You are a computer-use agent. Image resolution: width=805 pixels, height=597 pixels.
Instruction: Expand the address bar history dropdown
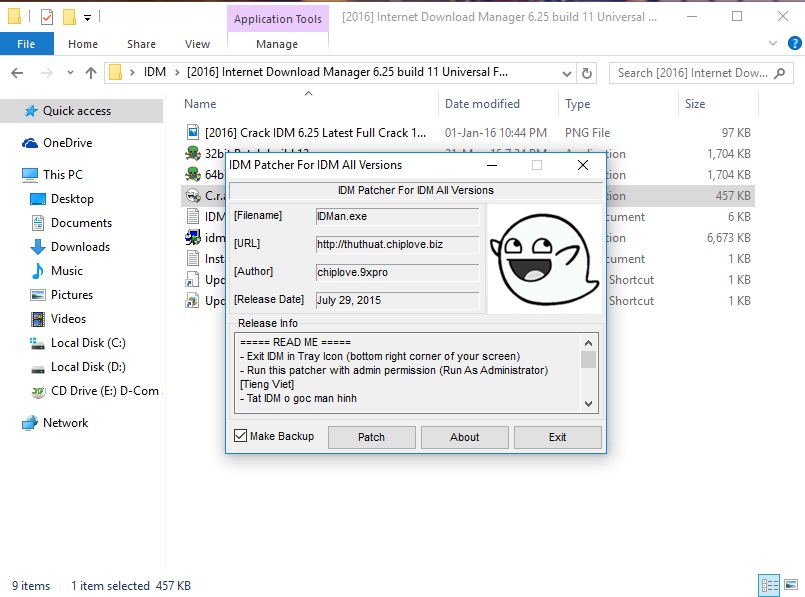point(567,73)
